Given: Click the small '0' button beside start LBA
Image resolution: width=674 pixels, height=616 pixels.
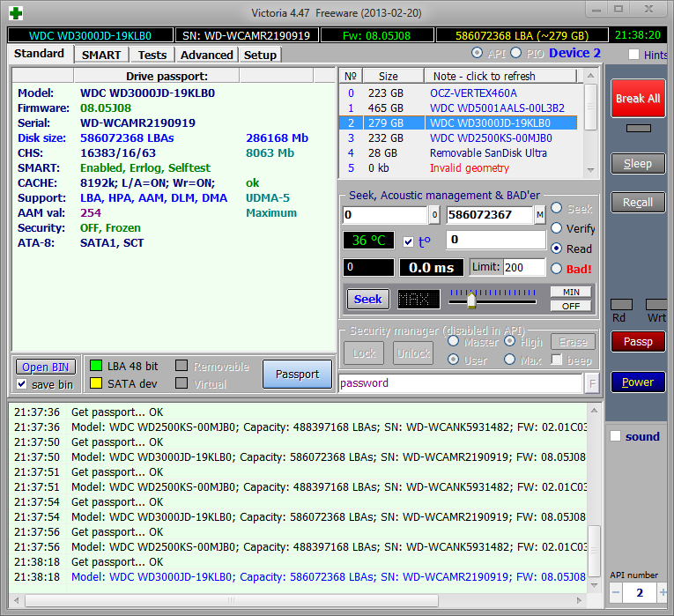Looking at the screenshot, I should [x=434, y=215].
